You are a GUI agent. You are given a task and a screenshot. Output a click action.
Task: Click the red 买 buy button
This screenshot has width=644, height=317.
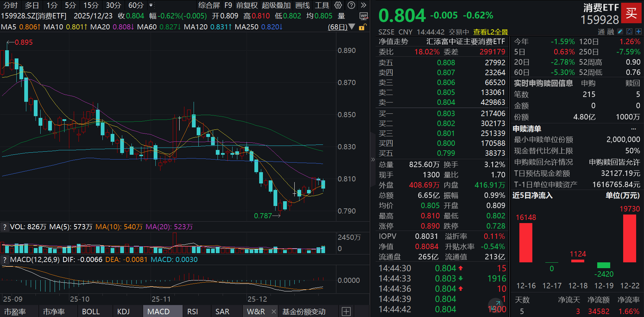tap(631, 13)
